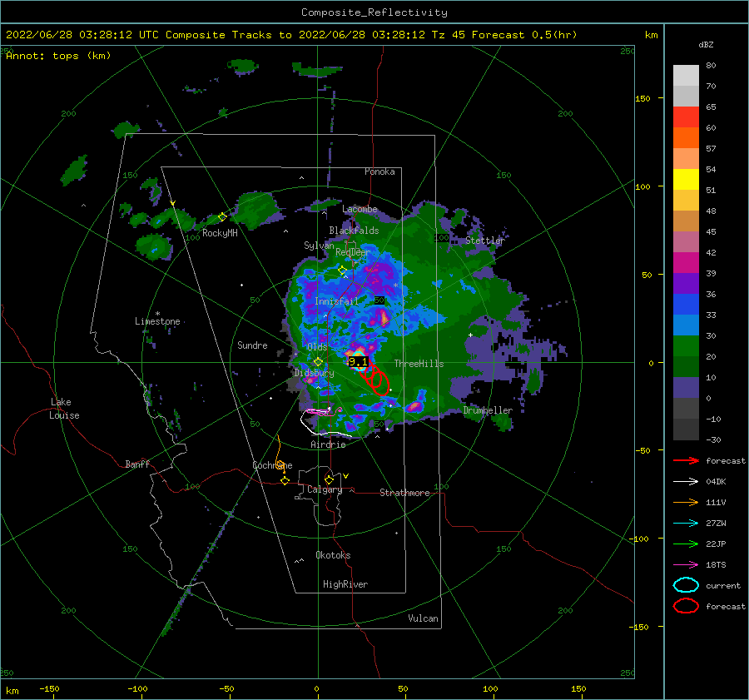Click the Didsbury city label
The width and height of the screenshot is (749, 700).
tap(314, 373)
